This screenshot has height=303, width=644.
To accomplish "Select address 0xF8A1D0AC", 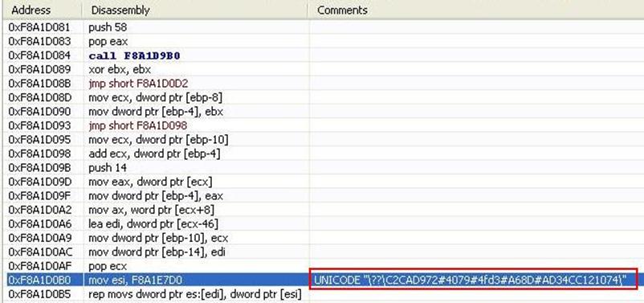I will [39, 252].
